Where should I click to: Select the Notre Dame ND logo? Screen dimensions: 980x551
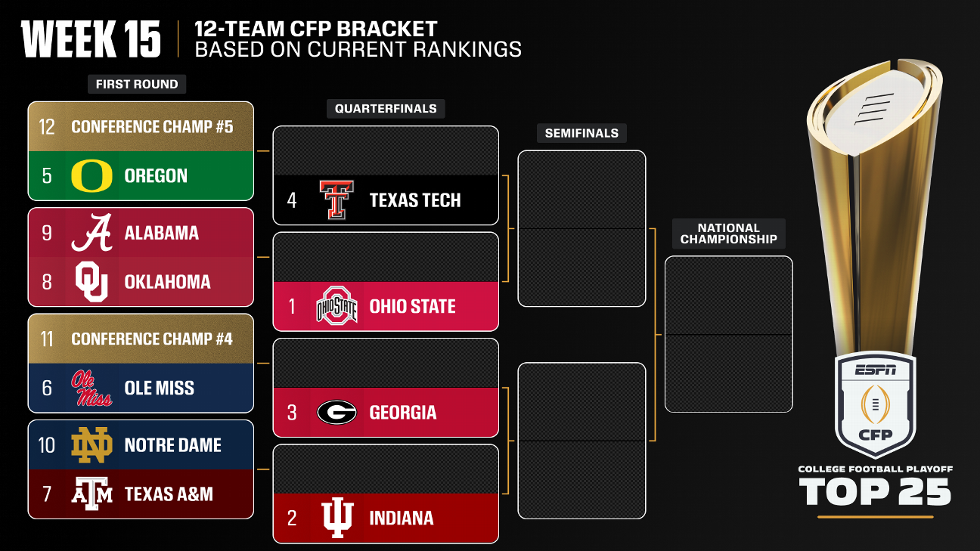pyautogui.click(x=91, y=445)
